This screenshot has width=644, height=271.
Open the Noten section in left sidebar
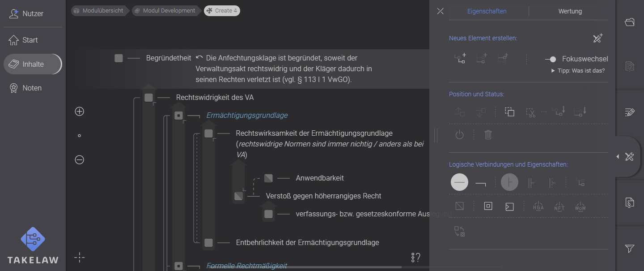(31, 87)
